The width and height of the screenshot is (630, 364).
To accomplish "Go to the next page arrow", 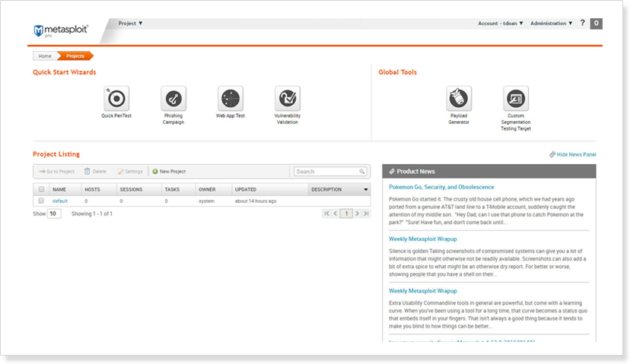I will tap(357, 214).
